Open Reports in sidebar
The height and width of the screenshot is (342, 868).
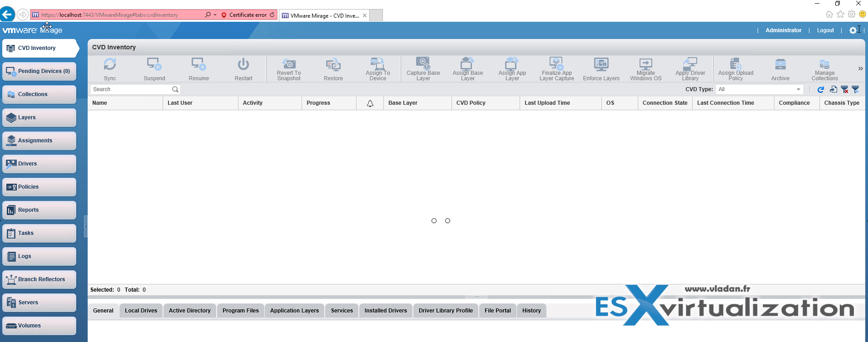click(39, 210)
